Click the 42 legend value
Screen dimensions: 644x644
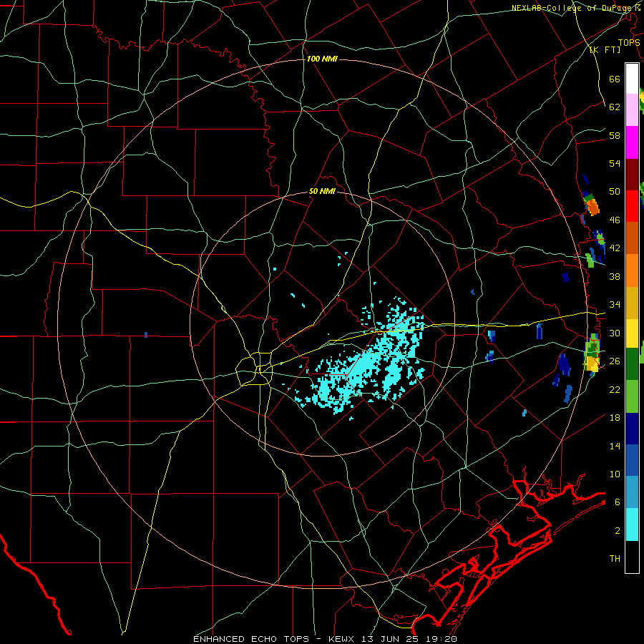point(615,248)
